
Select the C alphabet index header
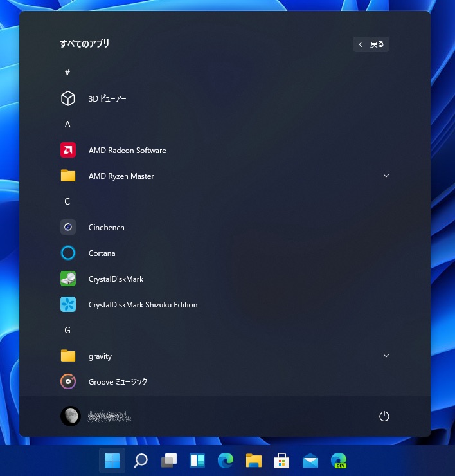coord(67,201)
